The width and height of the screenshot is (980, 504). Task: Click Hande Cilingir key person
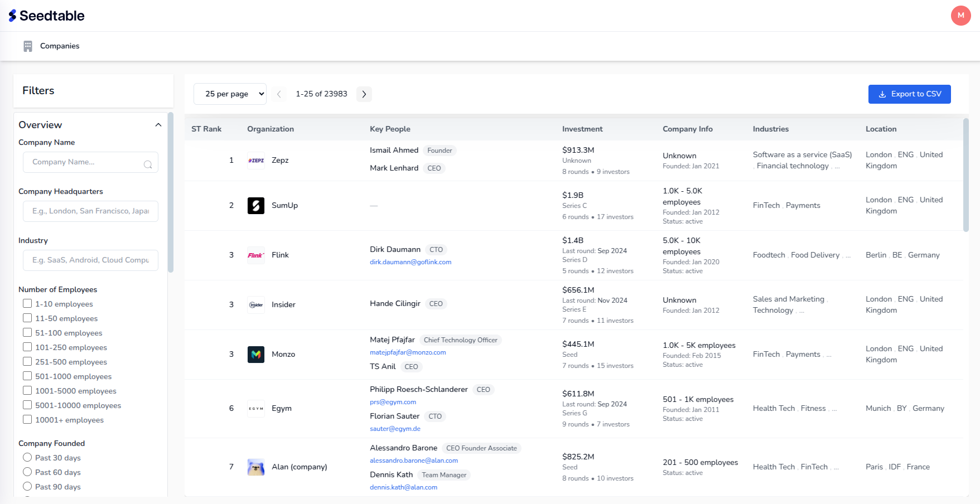(395, 304)
